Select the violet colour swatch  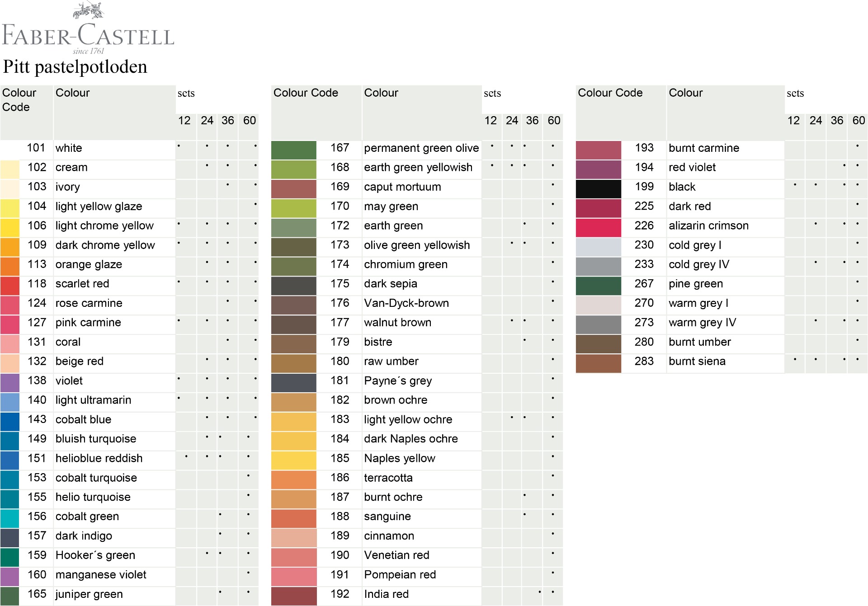[9, 383]
